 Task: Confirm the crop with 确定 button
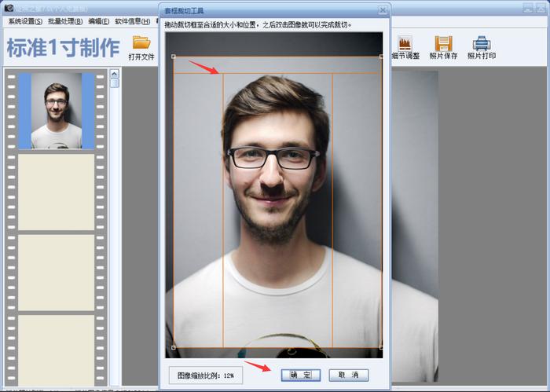300,375
